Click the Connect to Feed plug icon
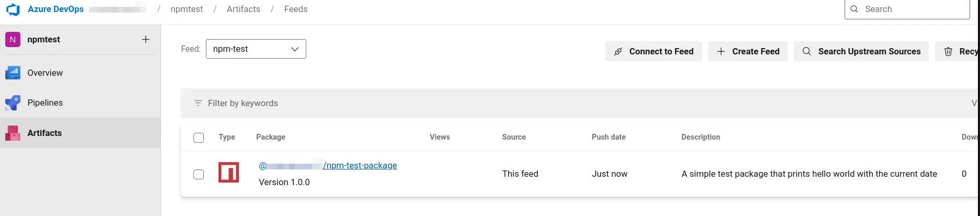The height and width of the screenshot is (216, 980). (618, 51)
